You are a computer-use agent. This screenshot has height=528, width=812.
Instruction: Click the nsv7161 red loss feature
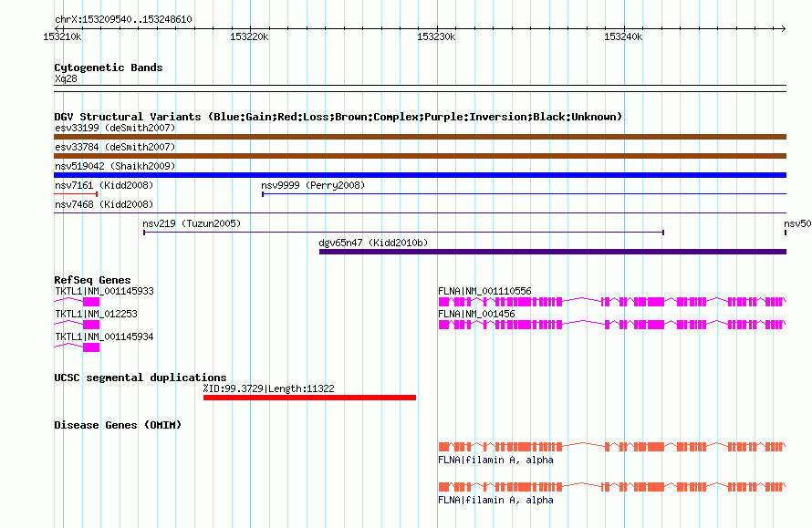tap(76, 194)
